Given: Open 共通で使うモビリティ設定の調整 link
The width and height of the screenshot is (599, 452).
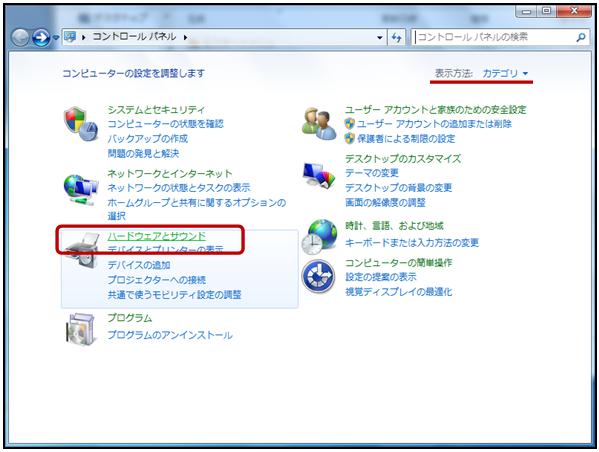Looking at the screenshot, I should (x=174, y=295).
